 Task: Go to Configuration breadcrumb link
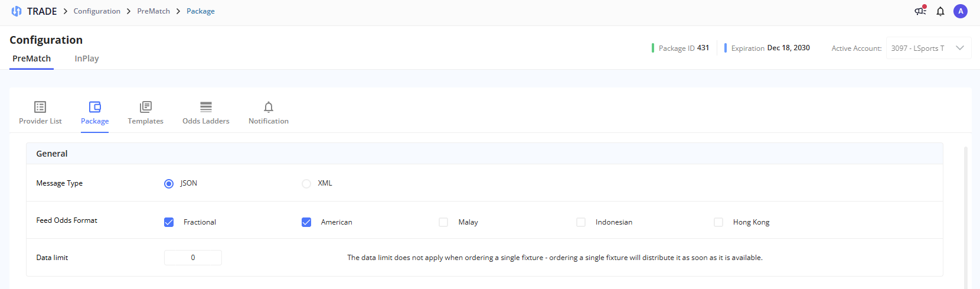pyautogui.click(x=97, y=11)
